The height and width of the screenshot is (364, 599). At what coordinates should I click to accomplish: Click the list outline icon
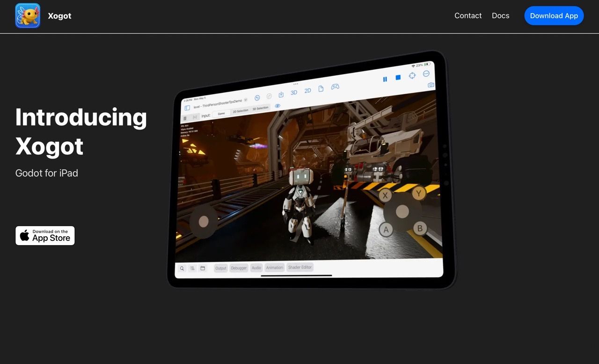coord(192,269)
